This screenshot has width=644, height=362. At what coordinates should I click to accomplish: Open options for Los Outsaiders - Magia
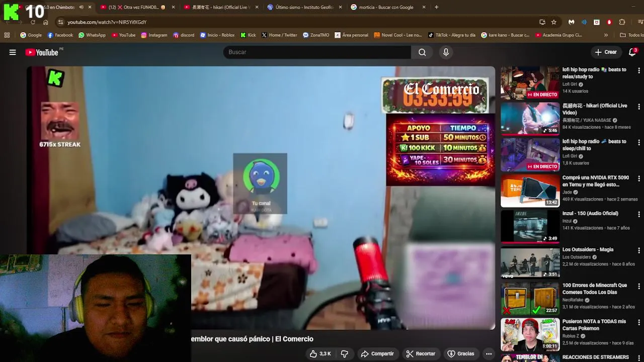pyautogui.click(x=639, y=250)
